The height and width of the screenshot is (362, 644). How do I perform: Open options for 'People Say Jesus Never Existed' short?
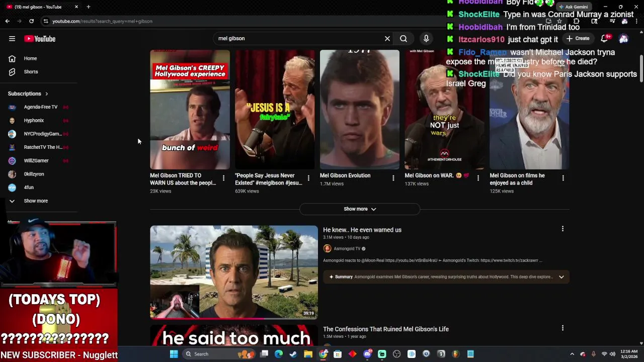point(308,178)
